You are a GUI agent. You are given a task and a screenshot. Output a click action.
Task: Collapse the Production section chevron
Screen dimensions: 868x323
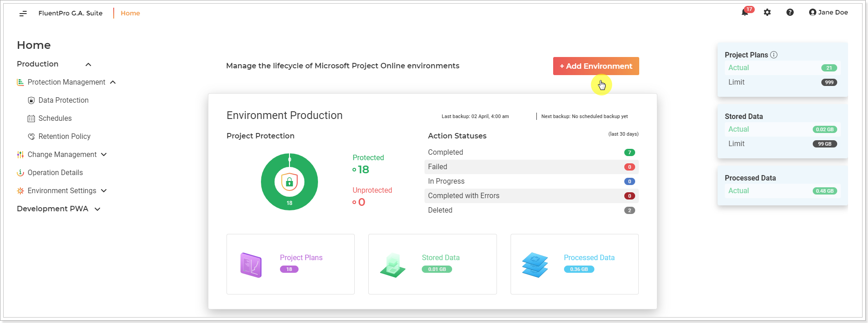(x=88, y=65)
